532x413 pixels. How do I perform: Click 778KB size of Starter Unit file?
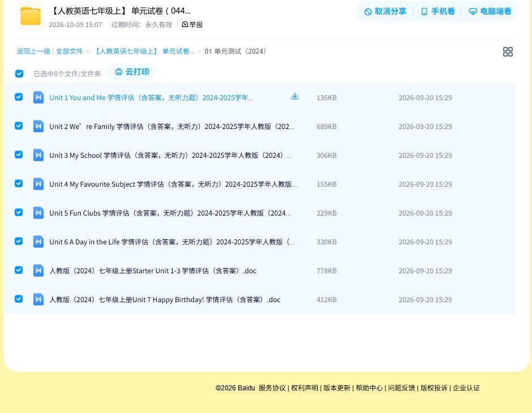327,270
